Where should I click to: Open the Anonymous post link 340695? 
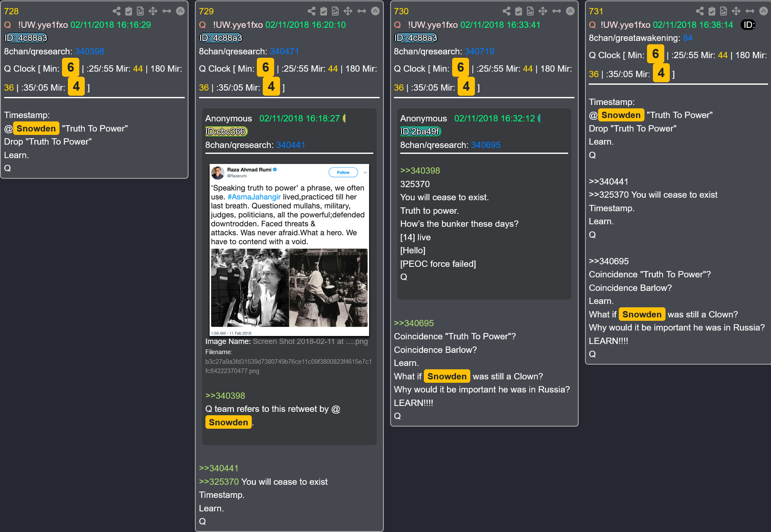pyautogui.click(x=485, y=145)
